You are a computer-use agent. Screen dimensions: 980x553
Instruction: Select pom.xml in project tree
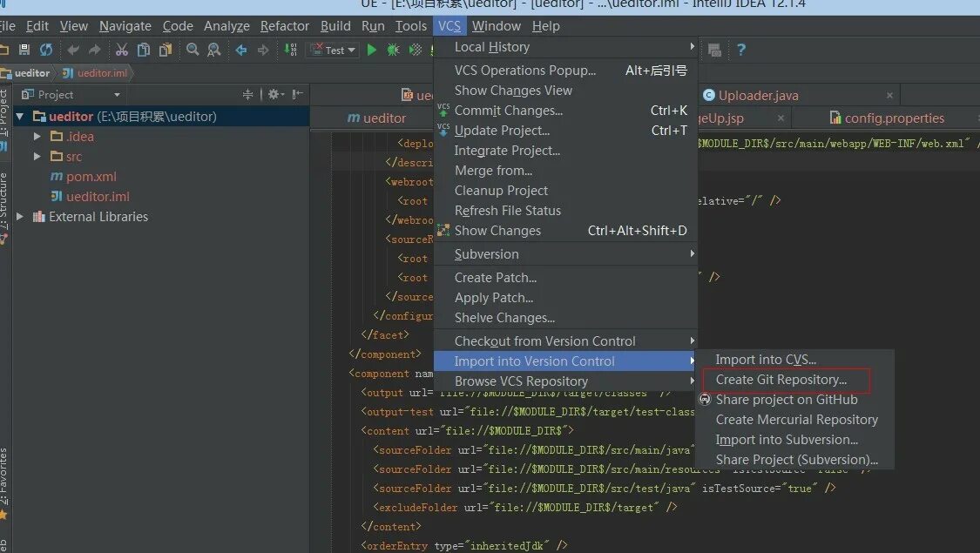[x=91, y=177]
